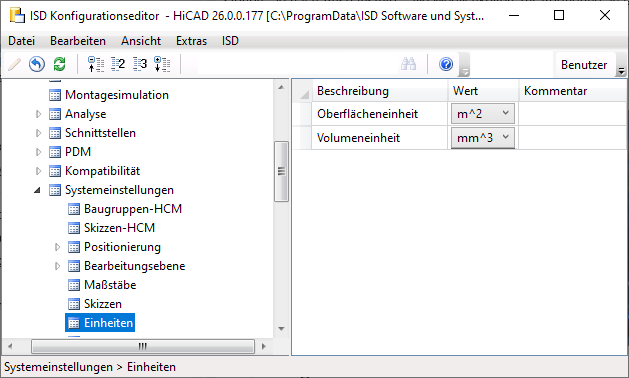The width and height of the screenshot is (629, 378).
Task: Click the tree scrollbar up arrow
Action: pos(281,87)
